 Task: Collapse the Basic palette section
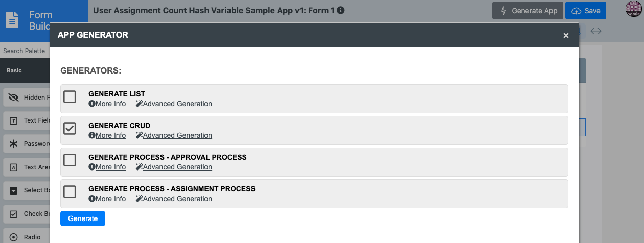(x=14, y=70)
